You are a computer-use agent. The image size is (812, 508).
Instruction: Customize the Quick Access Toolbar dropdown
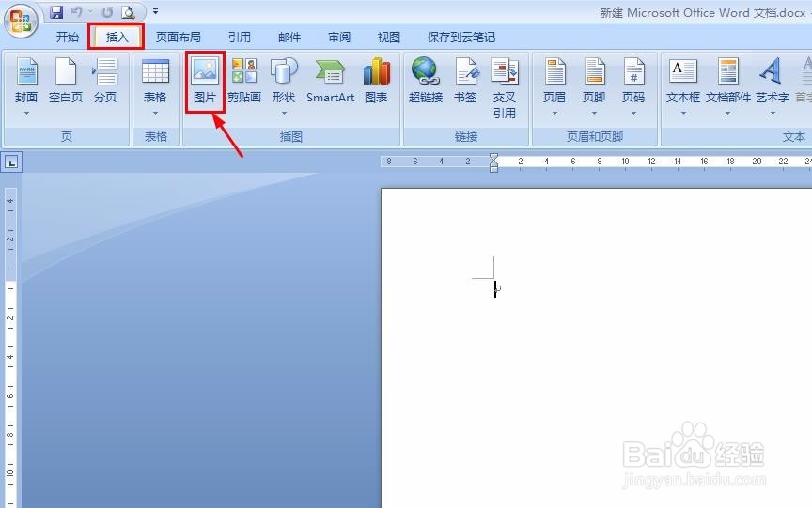tap(155, 11)
